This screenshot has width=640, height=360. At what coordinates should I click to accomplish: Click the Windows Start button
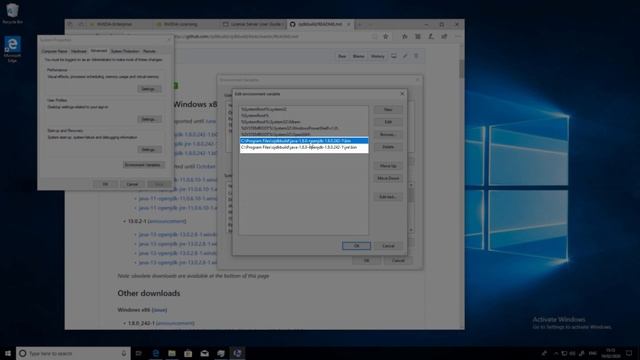[x=7, y=353]
